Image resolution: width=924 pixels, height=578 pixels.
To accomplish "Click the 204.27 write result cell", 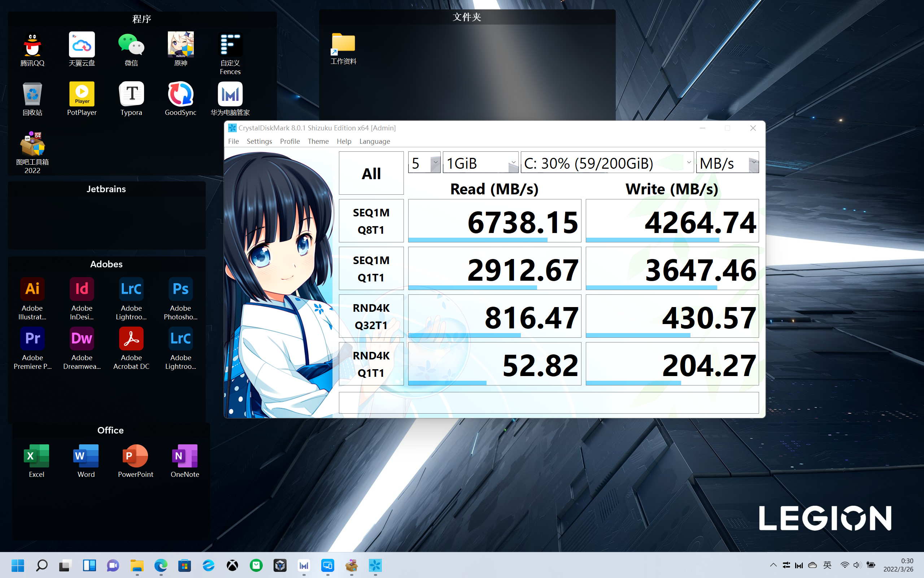I will (x=672, y=364).
